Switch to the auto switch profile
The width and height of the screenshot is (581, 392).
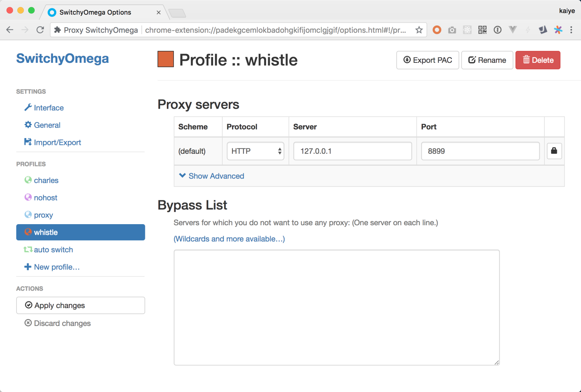point(53,250)
